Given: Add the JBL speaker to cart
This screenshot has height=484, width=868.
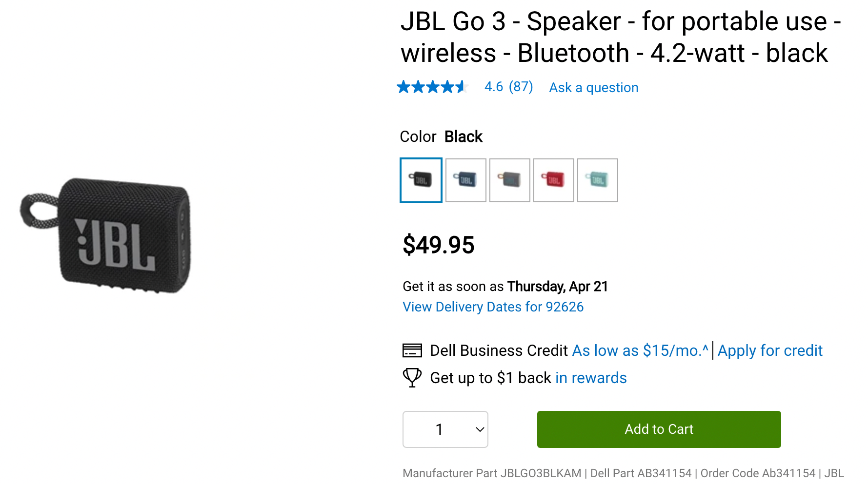Looking at the screenshot, I should [x=659, y=429].
